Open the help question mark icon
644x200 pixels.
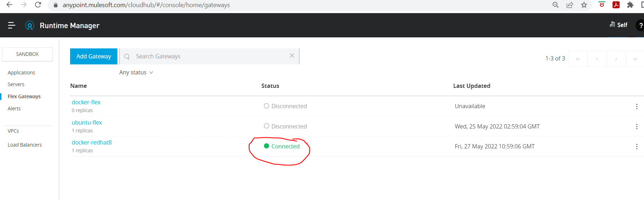(640, 25)
